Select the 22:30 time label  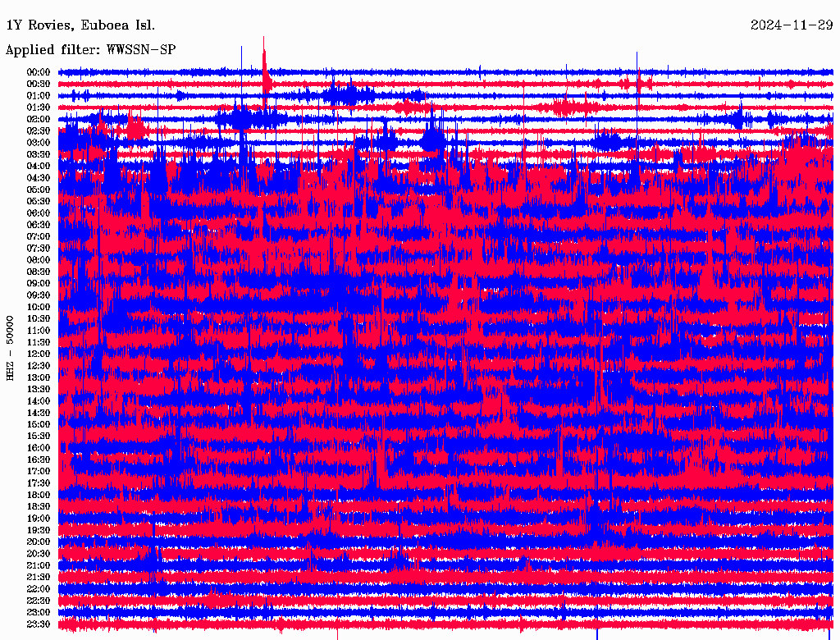pos(38,601)
